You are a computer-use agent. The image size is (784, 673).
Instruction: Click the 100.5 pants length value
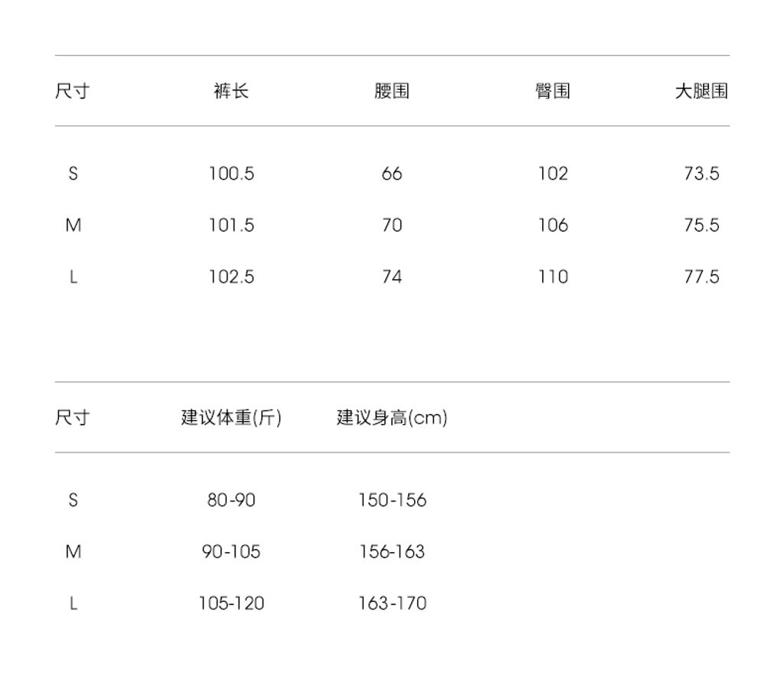coord(231,174)
